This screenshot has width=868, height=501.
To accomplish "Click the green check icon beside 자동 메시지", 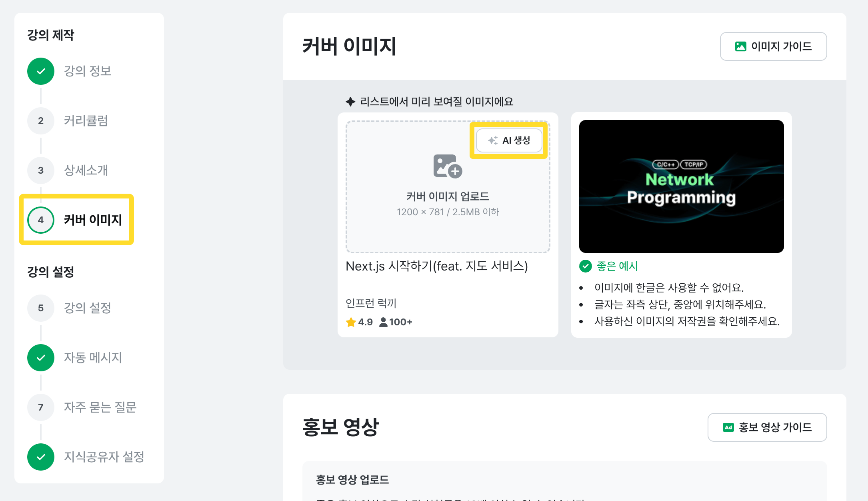I will pos(41,358).
